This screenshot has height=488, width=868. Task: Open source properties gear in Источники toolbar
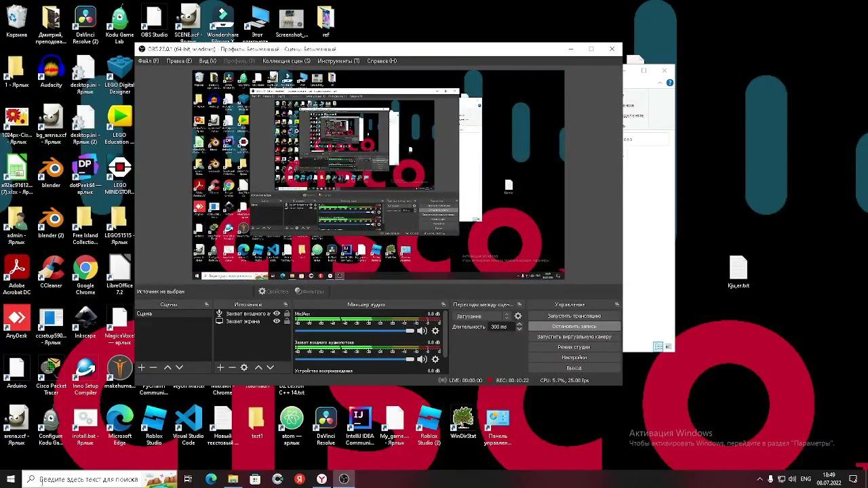244,367
